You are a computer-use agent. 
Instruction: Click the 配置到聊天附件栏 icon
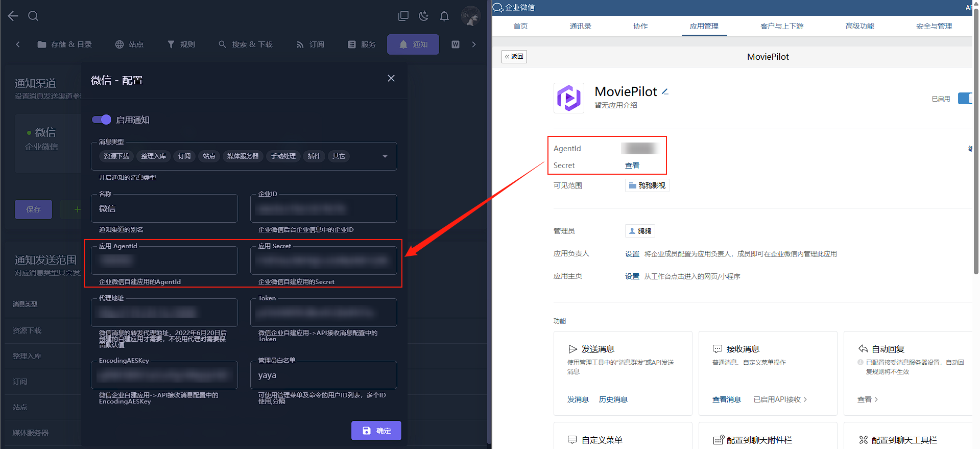[719, 440]
